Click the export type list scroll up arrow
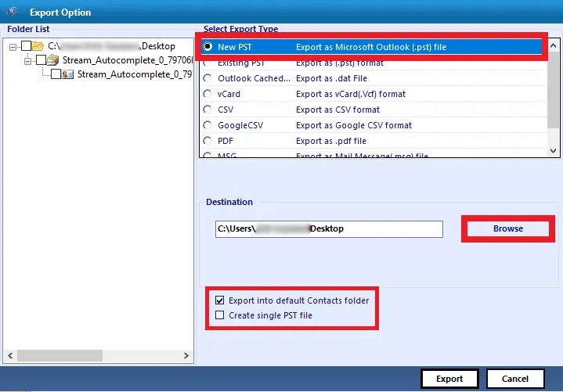This screenshot has width=563, height=392. click(553, 45)
